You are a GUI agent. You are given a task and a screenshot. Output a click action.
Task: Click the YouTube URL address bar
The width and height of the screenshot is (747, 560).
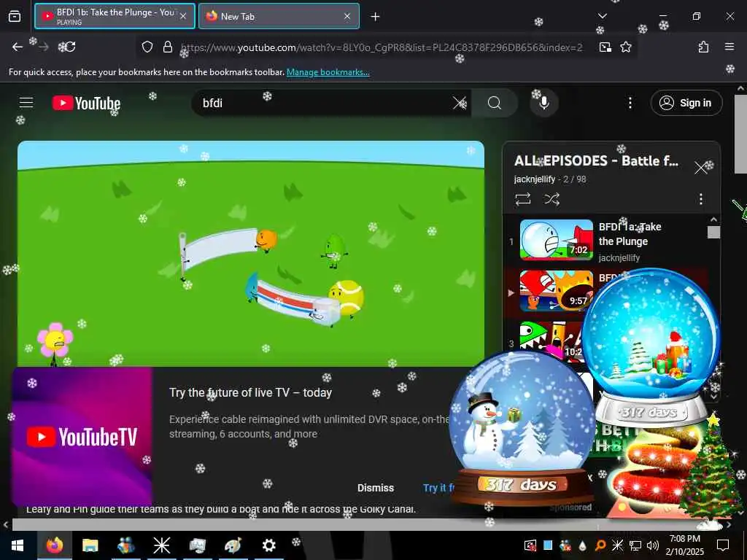(x=381, y=47)
